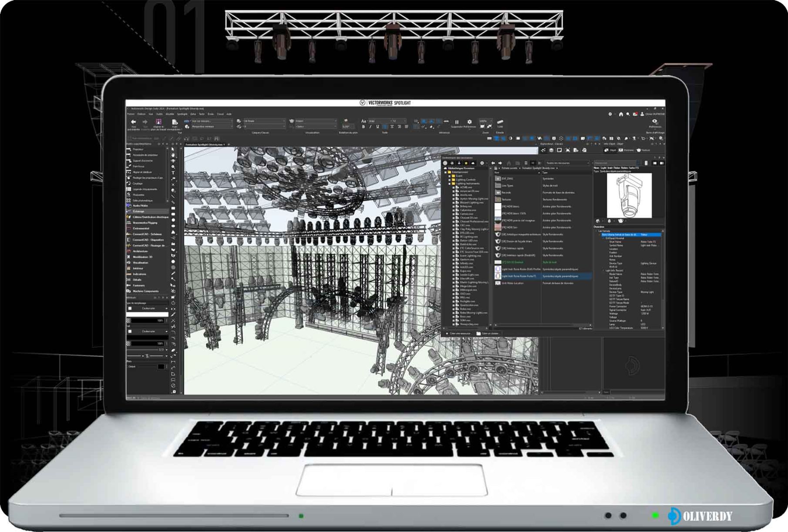
Task: Toggle italic text formatting
Action: [370, 126]
